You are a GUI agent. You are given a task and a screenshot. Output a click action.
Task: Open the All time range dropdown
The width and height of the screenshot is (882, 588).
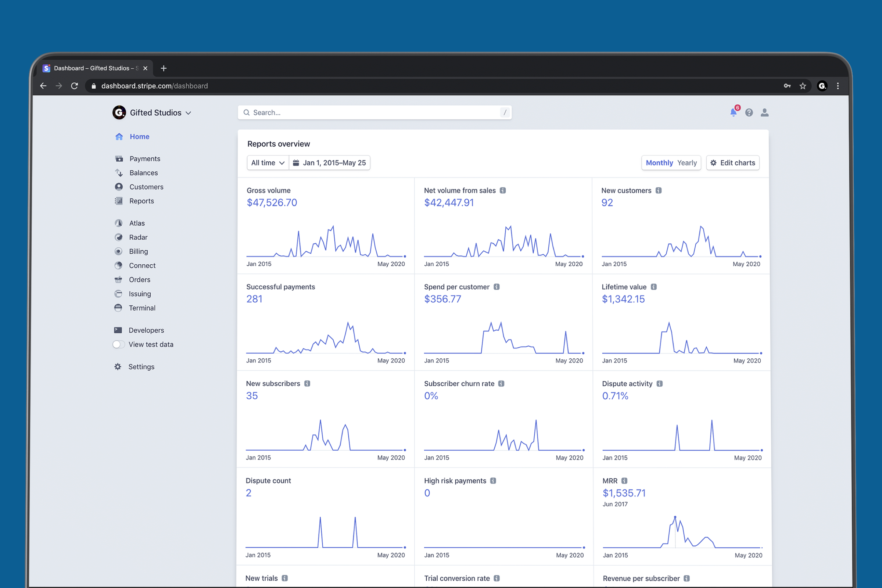coord(268,163)
